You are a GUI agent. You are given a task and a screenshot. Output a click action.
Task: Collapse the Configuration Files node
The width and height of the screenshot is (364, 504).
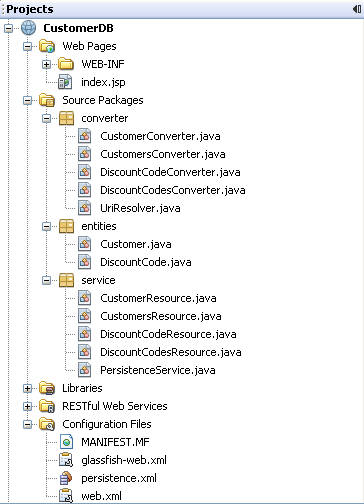click(x=28, y=424)
